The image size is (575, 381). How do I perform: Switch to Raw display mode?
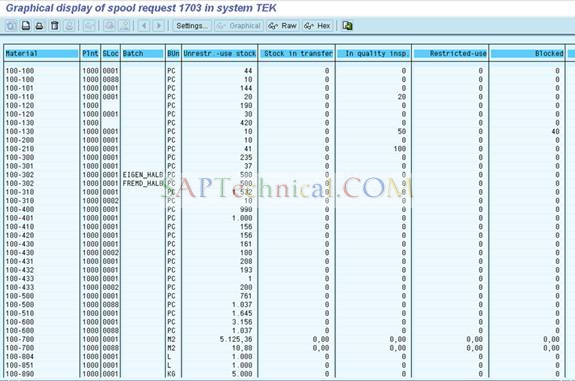pos(282,26)
